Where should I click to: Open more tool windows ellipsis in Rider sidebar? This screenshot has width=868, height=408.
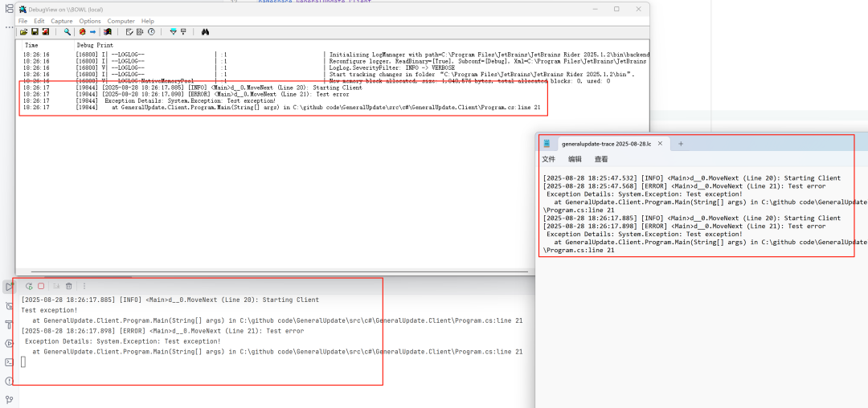pyautogui.click(x=9, y=27)
